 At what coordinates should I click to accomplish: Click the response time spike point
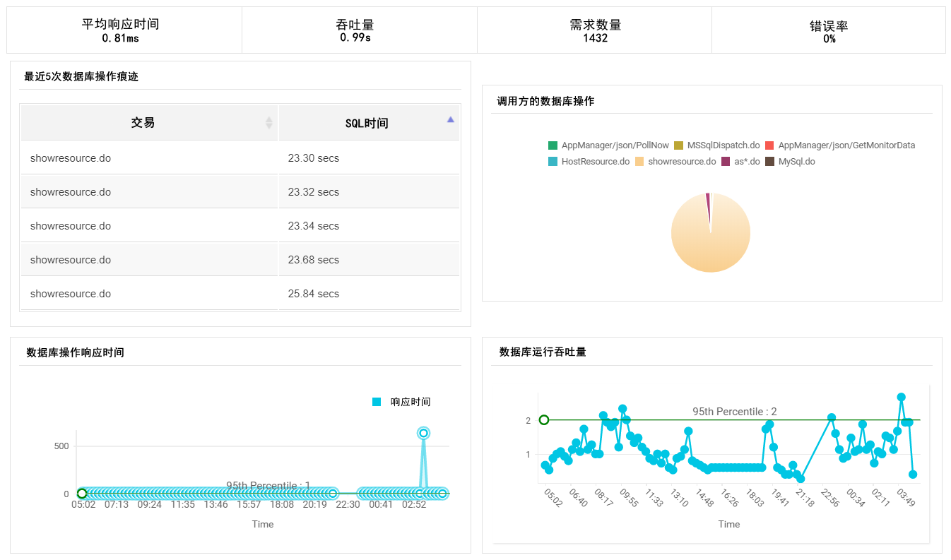coord(423,433)
